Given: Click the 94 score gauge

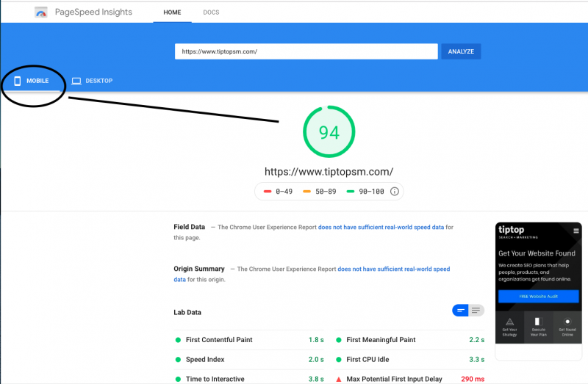Looking at the screenshot, I should click(329, 132).
